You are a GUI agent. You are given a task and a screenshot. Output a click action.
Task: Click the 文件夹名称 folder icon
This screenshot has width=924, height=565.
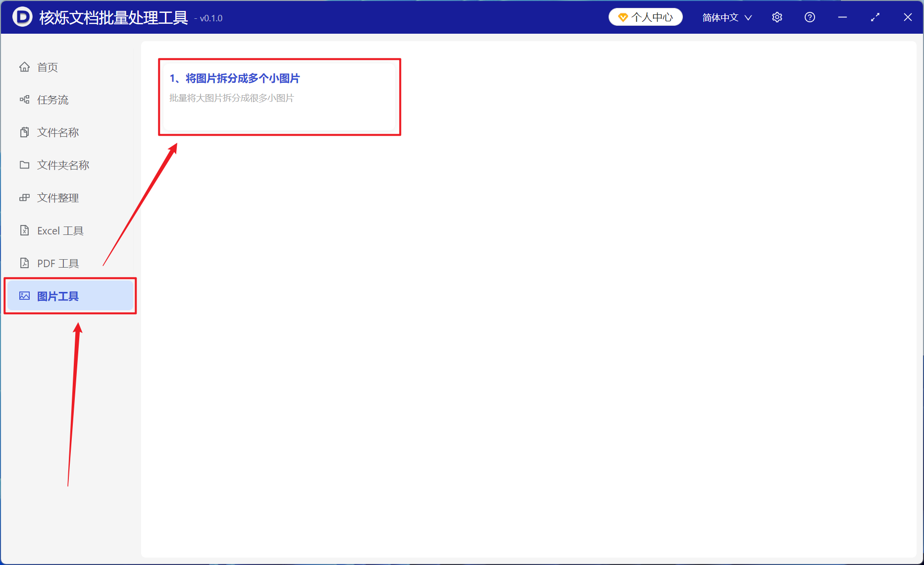(x=24, y=165)
